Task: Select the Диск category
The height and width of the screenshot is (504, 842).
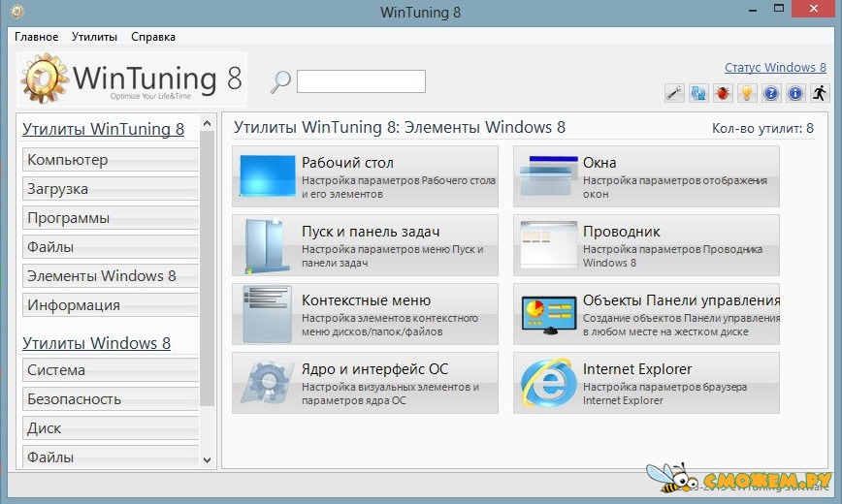Action: tap(111, 428)
